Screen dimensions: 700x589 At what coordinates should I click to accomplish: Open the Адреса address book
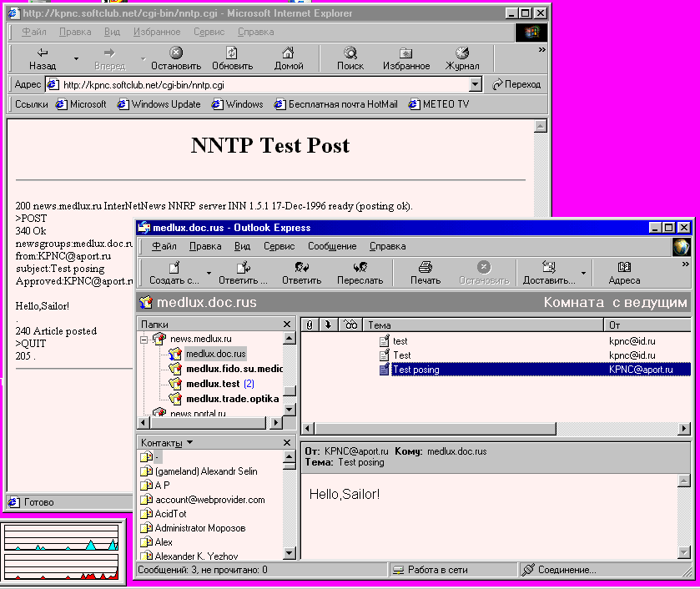(624, 274)
